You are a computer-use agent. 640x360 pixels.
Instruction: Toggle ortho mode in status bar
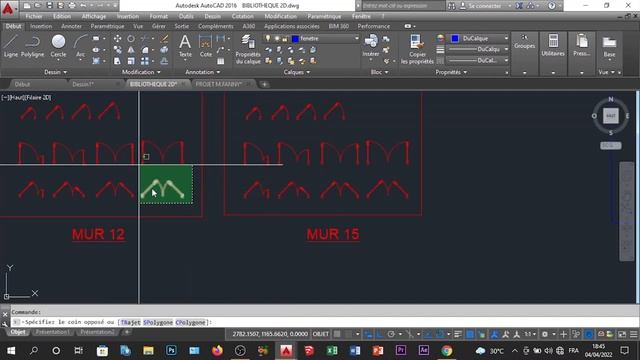380,334
